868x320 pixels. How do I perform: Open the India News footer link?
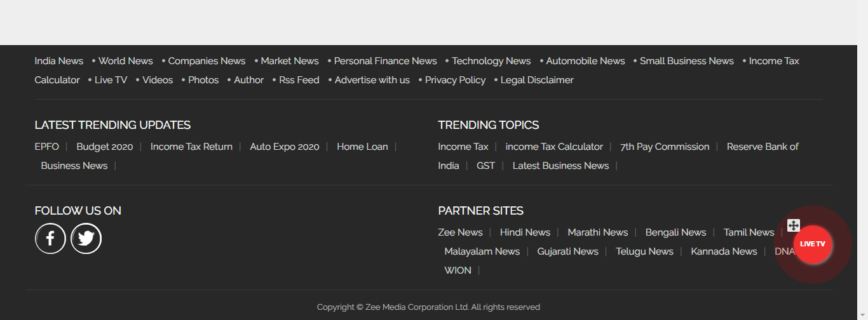point(59,61)
